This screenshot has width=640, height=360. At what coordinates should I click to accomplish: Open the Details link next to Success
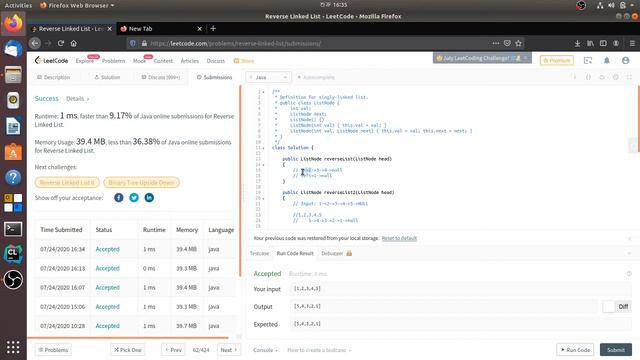pyautogui.click(x=78, y=99)
